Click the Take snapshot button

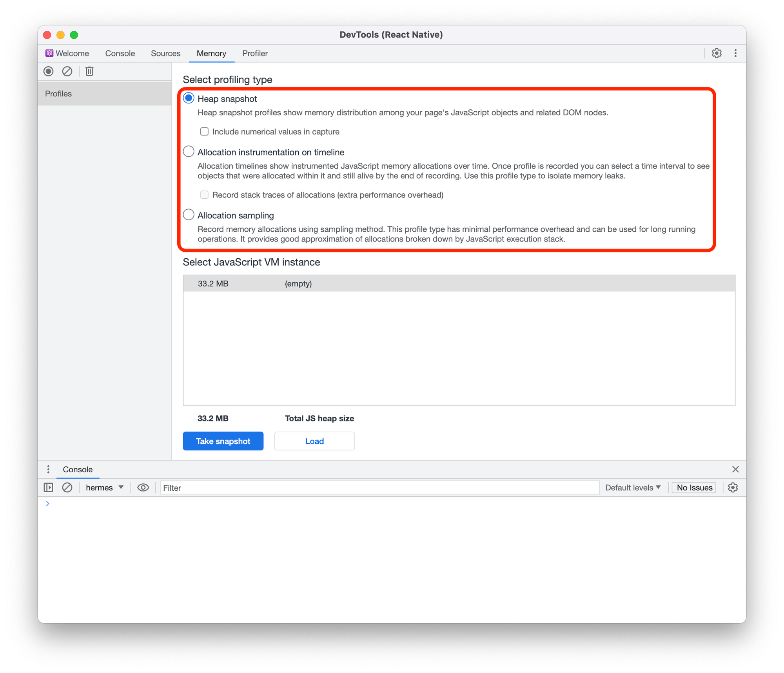click(223, 441)
